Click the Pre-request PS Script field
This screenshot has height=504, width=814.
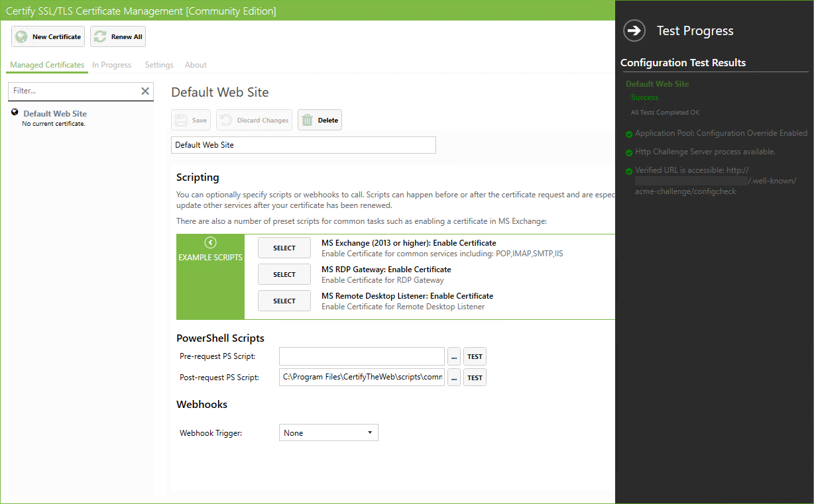pyautogui.click(x=362, y=356)
